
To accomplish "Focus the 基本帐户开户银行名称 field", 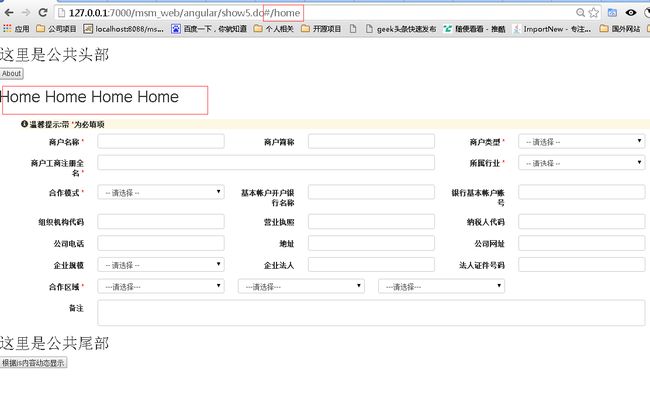I will [x=371, y=192].
